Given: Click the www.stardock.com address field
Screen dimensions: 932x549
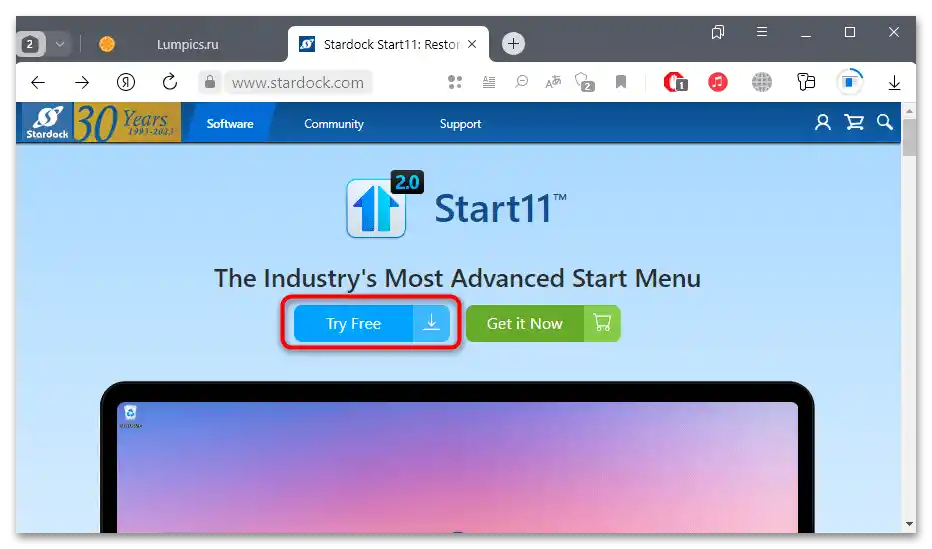Looking at the screenshot, I should coord(298,83).
